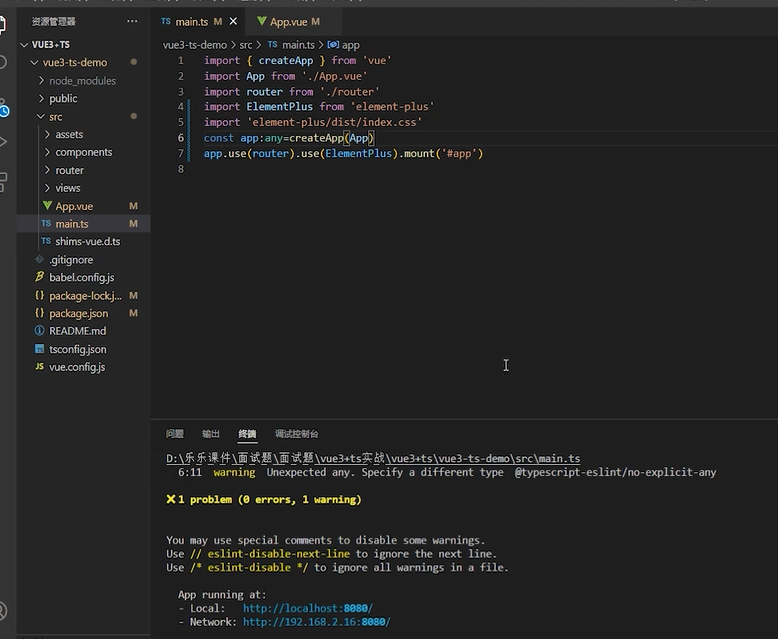778x639 pixels.
Task: Click the Vue icon beside App.vue in tree
Action: click(47, 205)
